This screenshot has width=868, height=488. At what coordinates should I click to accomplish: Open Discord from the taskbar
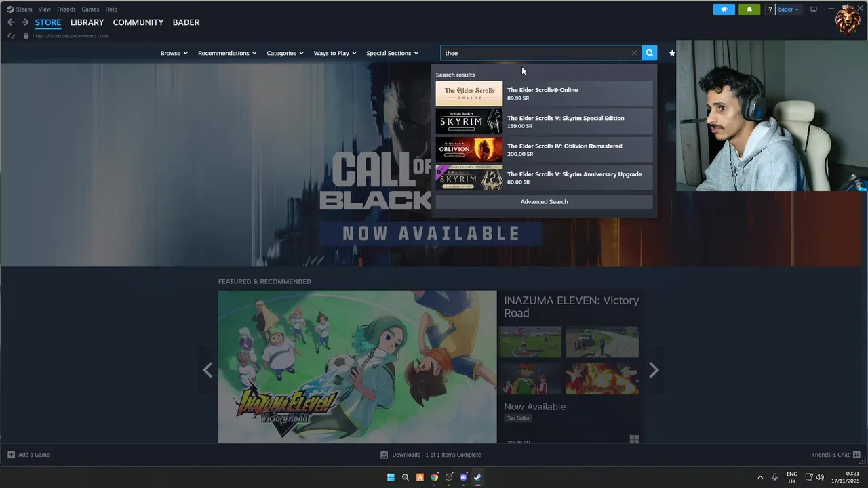[464, 477]
